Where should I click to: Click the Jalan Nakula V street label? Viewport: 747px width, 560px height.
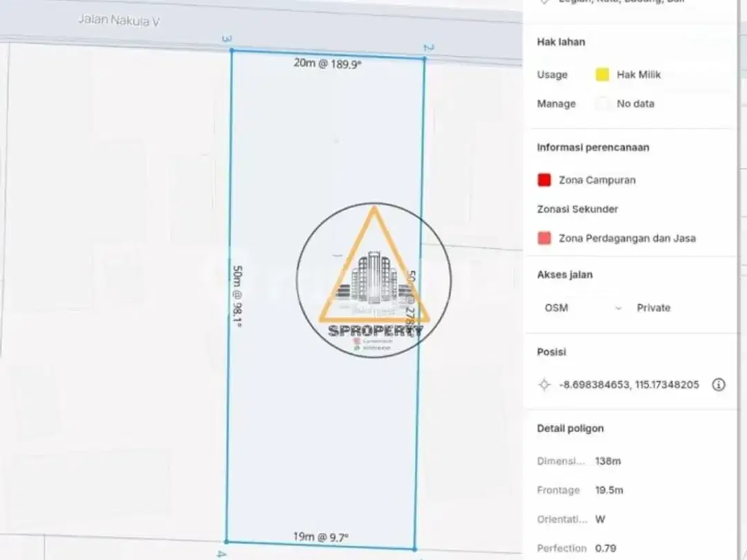coord(119,21)
